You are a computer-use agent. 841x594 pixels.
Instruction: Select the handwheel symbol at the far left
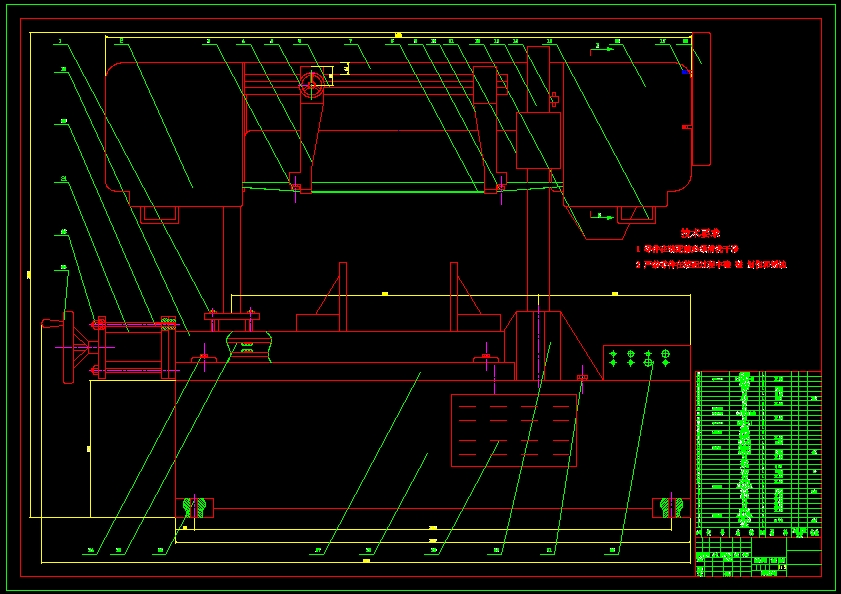[72, 345]
